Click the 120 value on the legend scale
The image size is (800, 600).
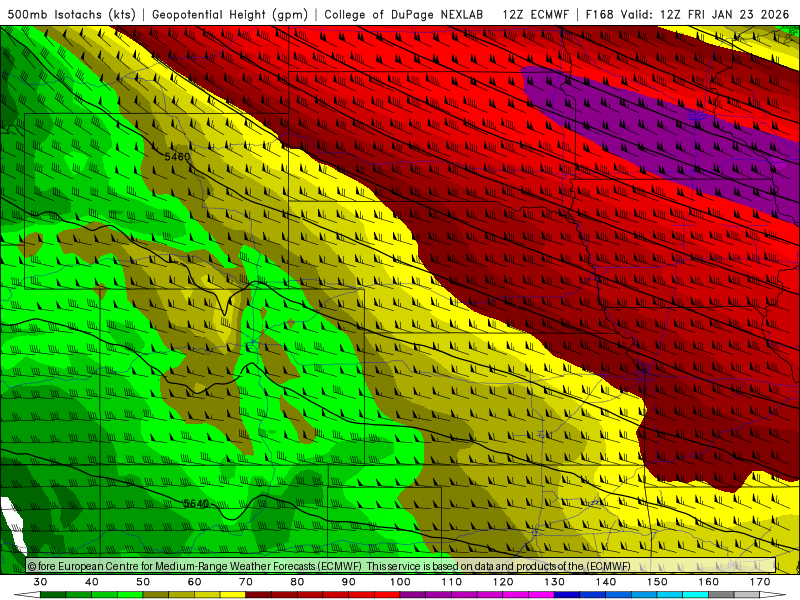pyautogui.click(x=503, y=582)
